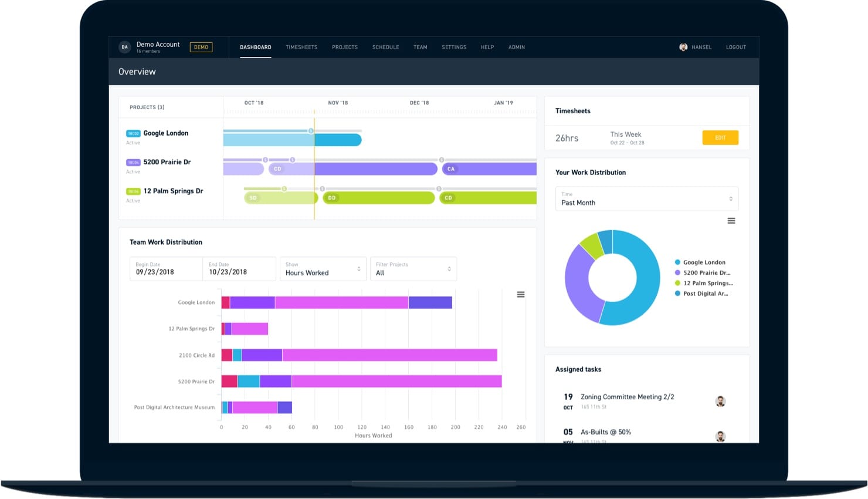The height and width of the screenshot is (499, 868).
Task: Click the Begin Date input field
Action: pyautogui.click(x=167, y=269)
